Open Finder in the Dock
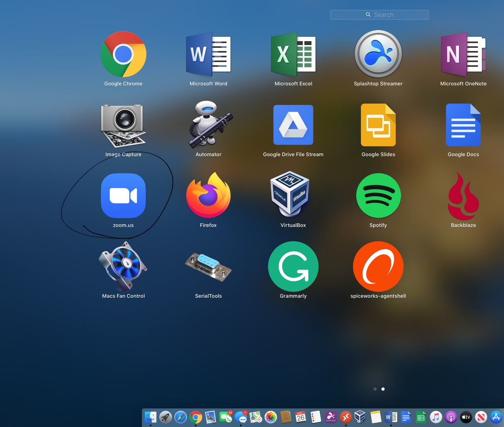This screenshot has height=427, width=504. (x=151, y=417)
